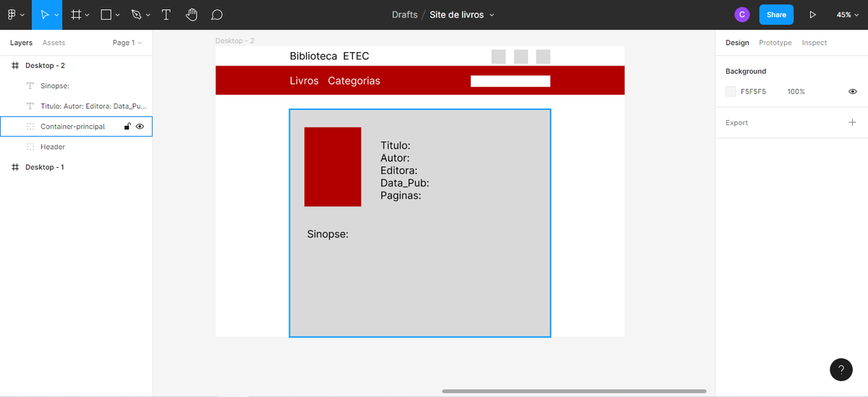Select the Move tool arrow
Viewport: 868px width, 397px height.
coord(44,14)
